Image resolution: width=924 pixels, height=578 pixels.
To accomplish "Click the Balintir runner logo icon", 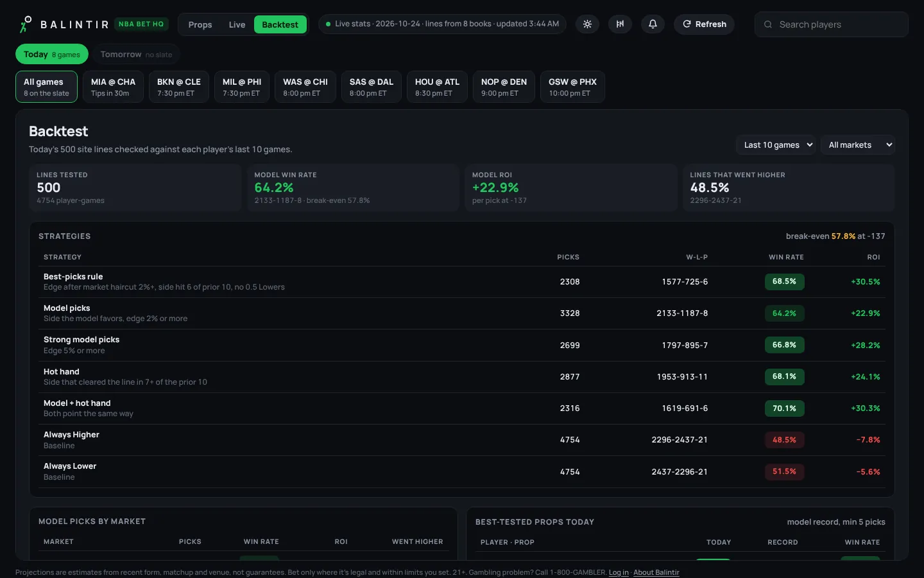I will click(x=26, y=24).
